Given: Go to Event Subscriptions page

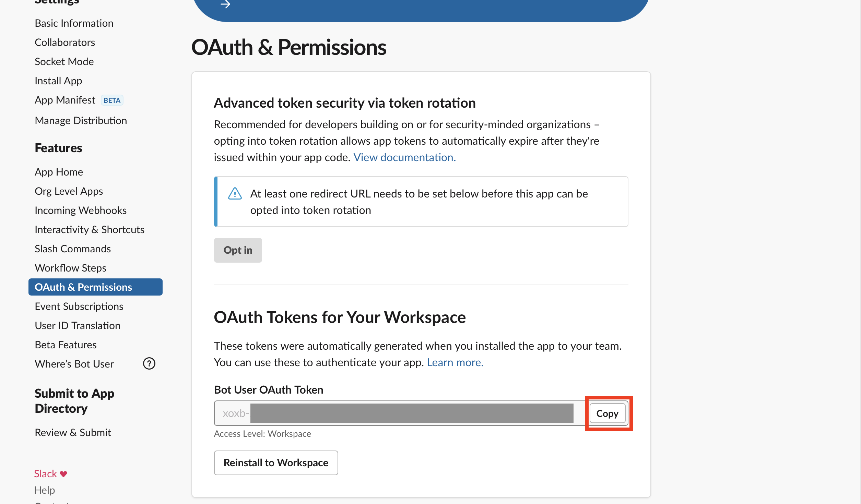Looking at the screenshot, I should [79, 306].
